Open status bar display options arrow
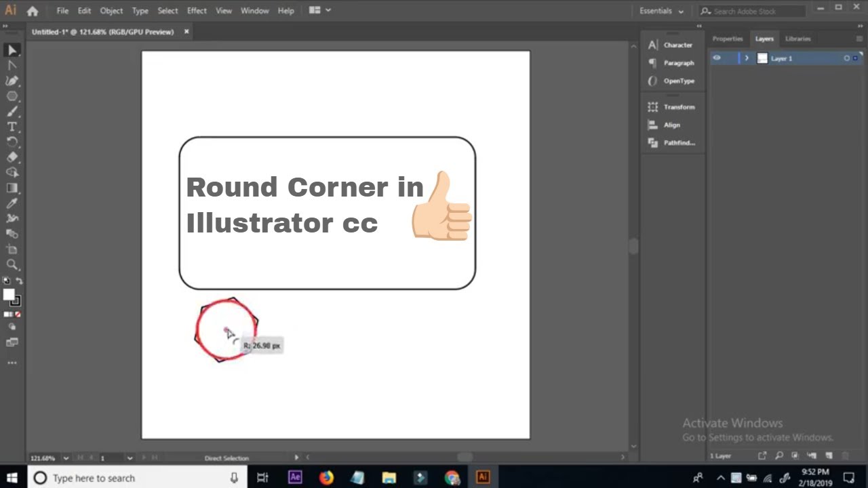The width and height of the screenshot is (868, 488). click(296, 458)
